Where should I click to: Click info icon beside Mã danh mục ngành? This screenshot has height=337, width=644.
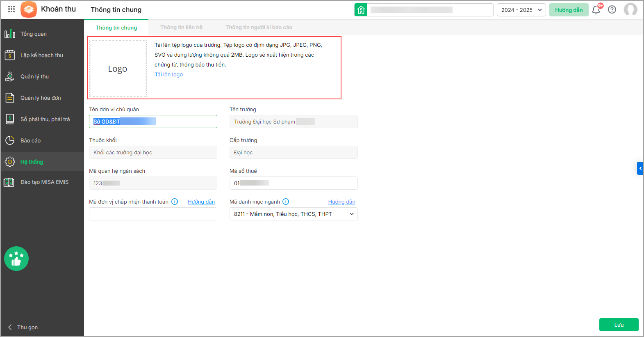pyautogui.click(x=286, y=202)
